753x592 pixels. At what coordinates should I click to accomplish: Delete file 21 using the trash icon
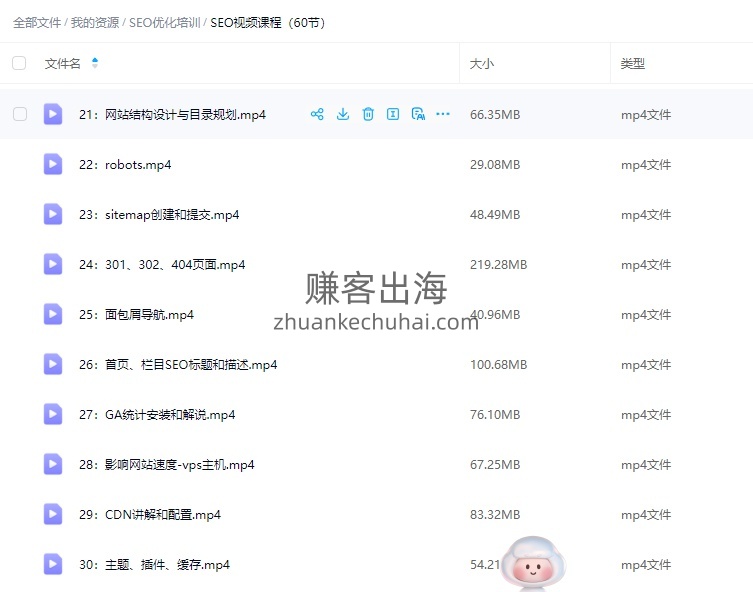click(368, 114)
